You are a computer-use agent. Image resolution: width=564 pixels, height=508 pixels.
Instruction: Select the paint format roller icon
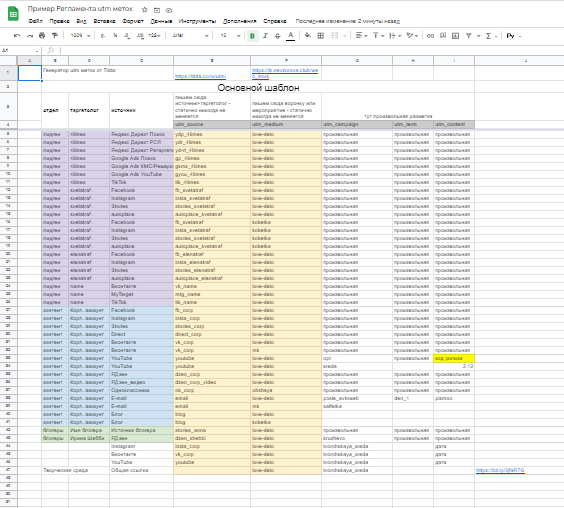[x=55, y=36]
